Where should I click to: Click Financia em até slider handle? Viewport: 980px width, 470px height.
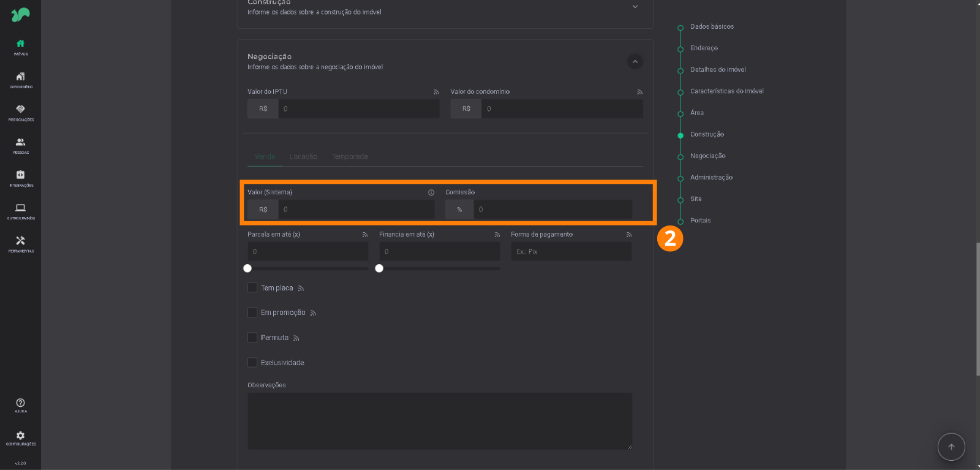pos(379,268)
